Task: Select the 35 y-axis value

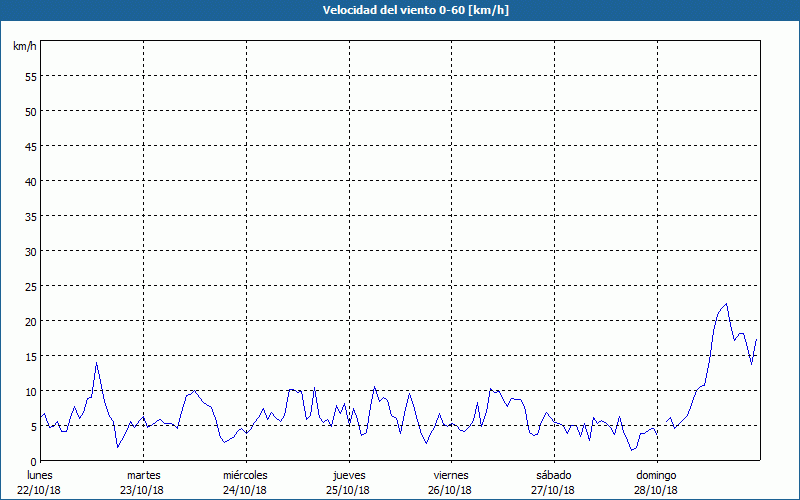Action: tap(31, 217)
